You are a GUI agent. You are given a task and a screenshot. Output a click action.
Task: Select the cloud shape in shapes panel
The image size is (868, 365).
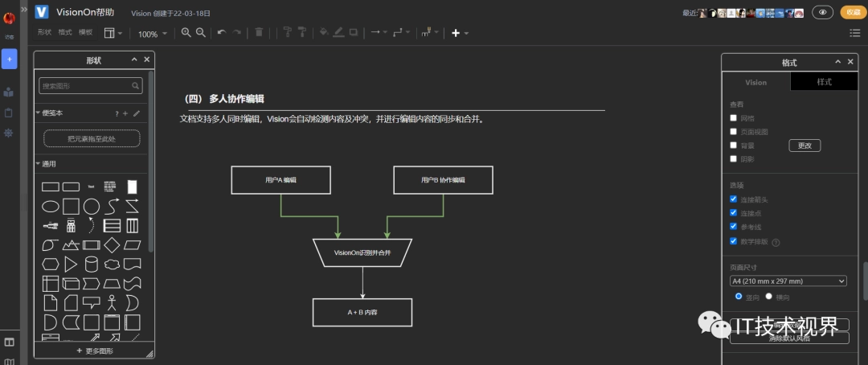point(112,265)
